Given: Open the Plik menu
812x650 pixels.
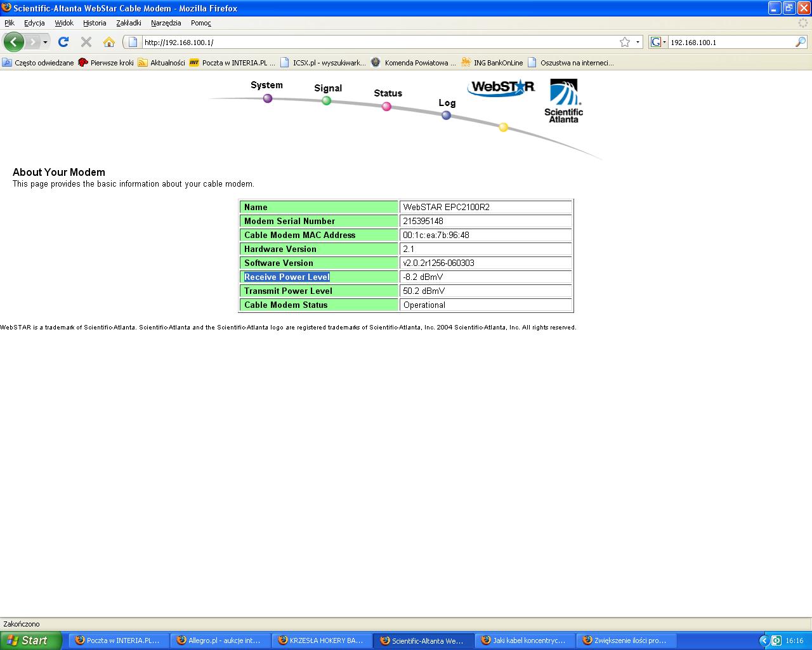Looking at the screenshot, I should [10, 23].
